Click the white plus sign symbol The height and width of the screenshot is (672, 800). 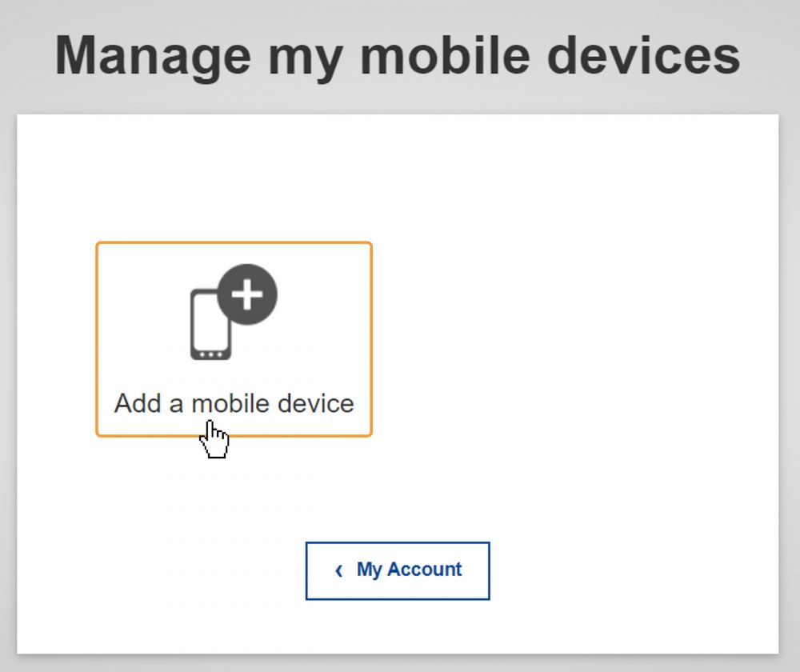[x=247, y=294]
